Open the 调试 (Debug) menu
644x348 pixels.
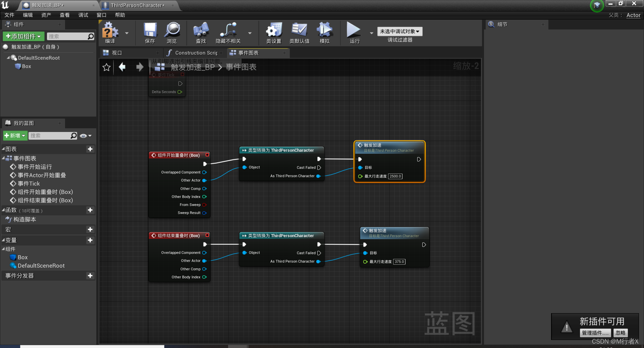coord(83,15)
